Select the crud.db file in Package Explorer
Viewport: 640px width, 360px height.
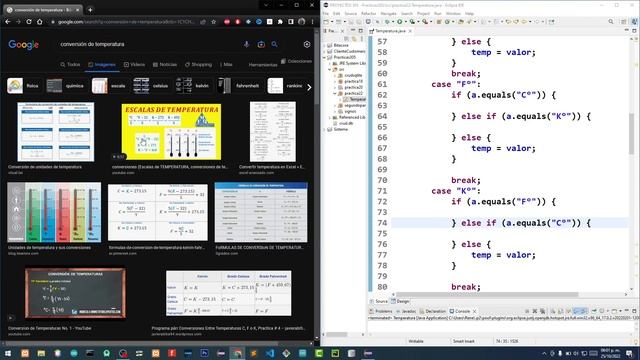point(342,123)
